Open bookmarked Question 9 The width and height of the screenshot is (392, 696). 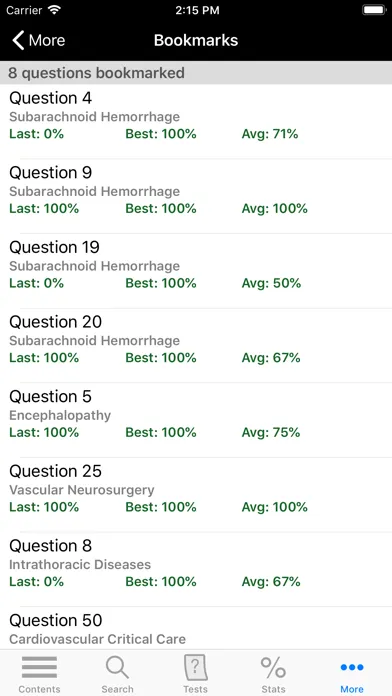(196, 196)
